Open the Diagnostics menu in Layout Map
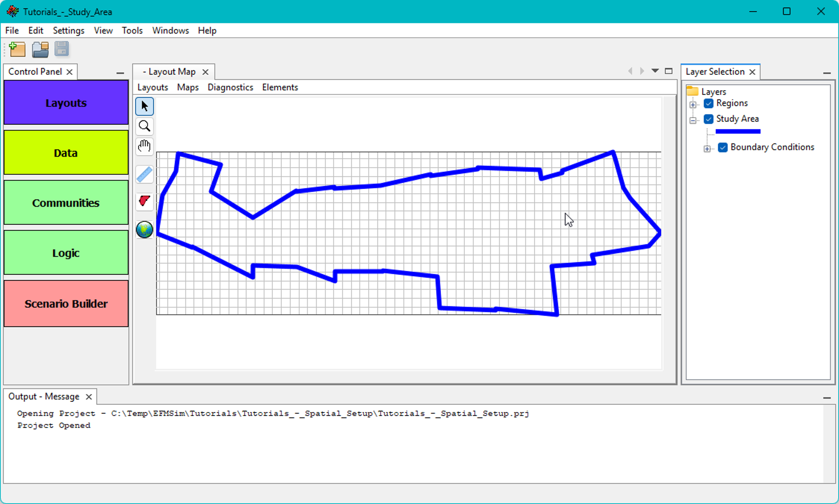The image size is (839, 504). pos(230,87)
